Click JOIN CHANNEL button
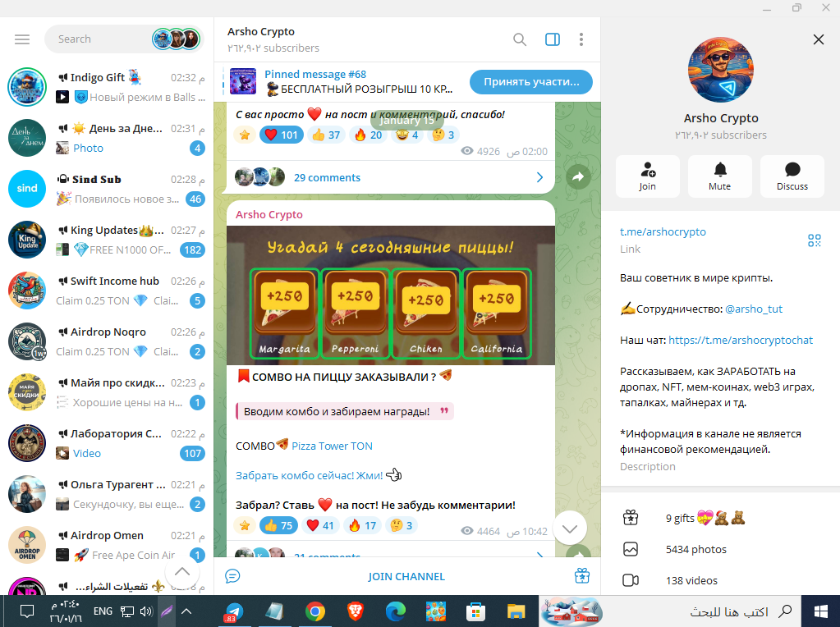This screenshot has height=627, width=840. pyautogui.click(x=406, y=577)
